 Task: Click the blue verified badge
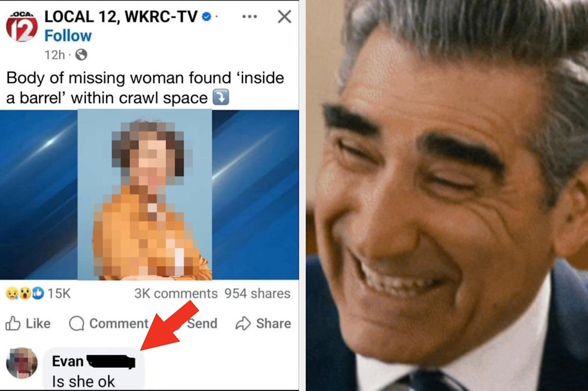[x=207, y=17]
